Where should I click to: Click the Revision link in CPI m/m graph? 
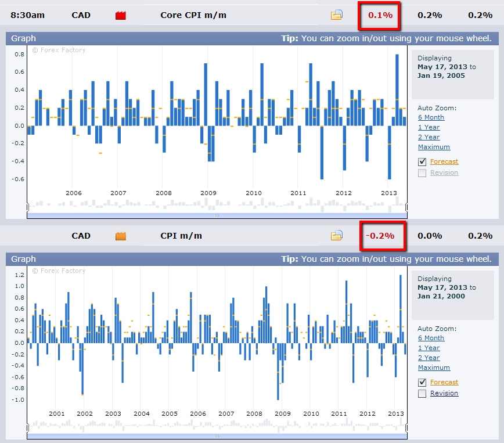[x=444, y=393]
